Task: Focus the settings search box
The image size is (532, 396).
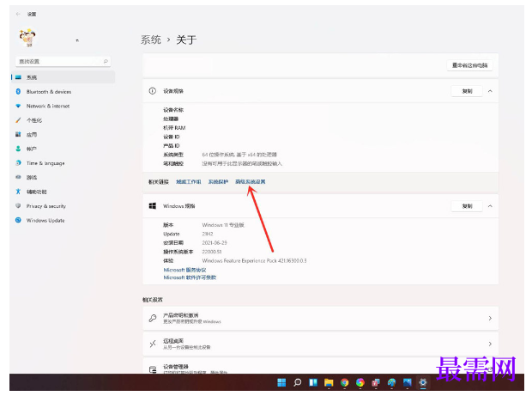Action: (x=63, y=61)
